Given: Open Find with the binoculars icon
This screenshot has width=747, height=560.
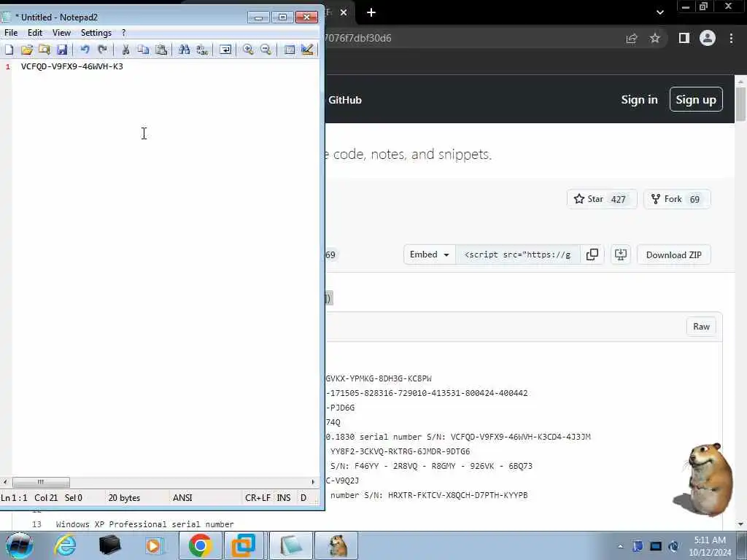Looking at the screenshot, I should 184,50.
